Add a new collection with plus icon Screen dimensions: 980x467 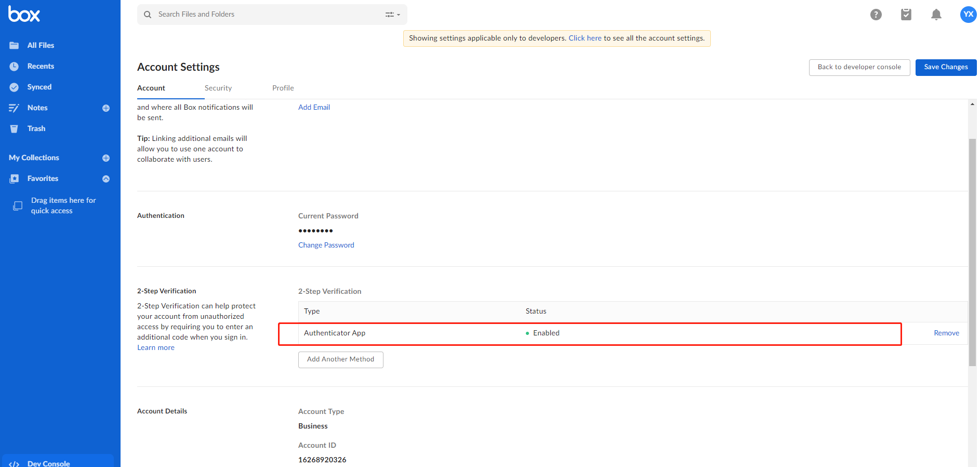click(106, 158)
